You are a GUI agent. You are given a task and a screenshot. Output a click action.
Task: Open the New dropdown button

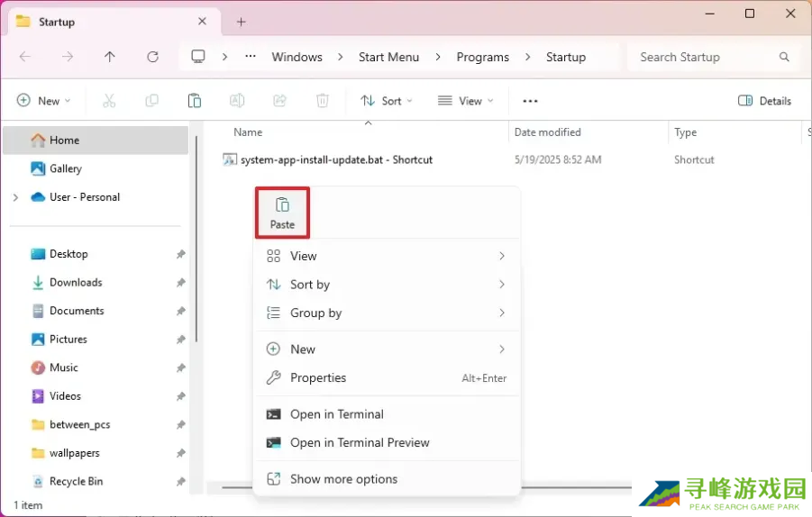(x=43, y=101)
